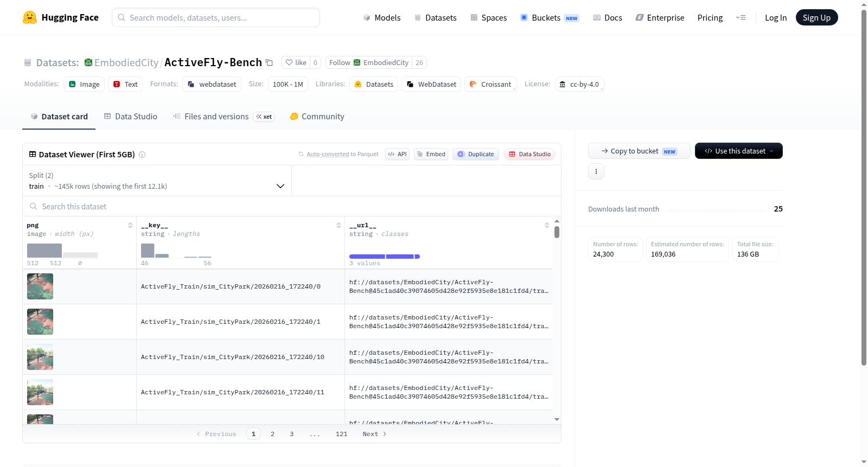Like the ActiveFly-Bench dataset
Screen dimensions: 868x467
[x=296, y=62]
